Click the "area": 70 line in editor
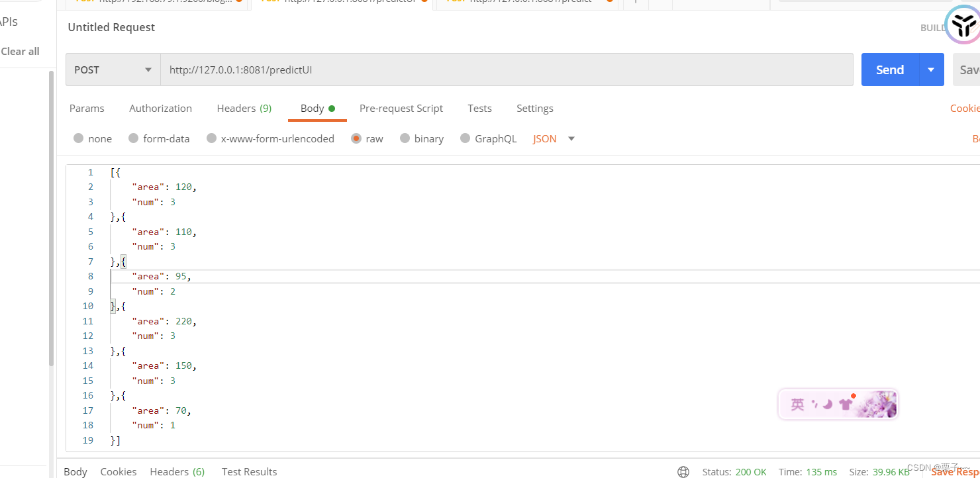980x478 pixels. pos(162,410)
